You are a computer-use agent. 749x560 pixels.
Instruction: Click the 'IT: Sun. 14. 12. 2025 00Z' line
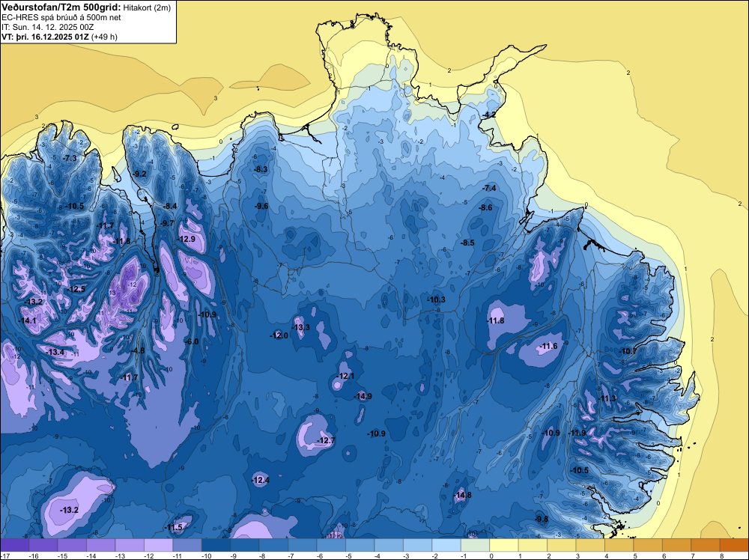tap(48, 27)
